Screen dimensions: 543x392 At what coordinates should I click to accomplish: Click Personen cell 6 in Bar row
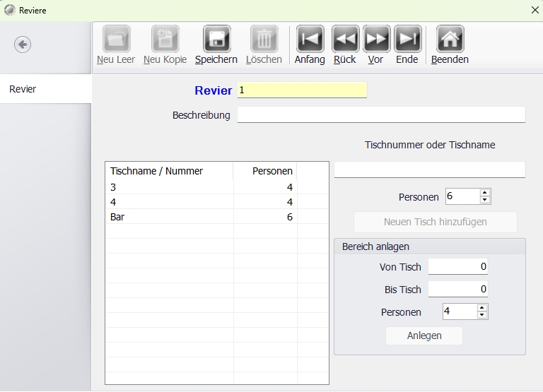265,217
